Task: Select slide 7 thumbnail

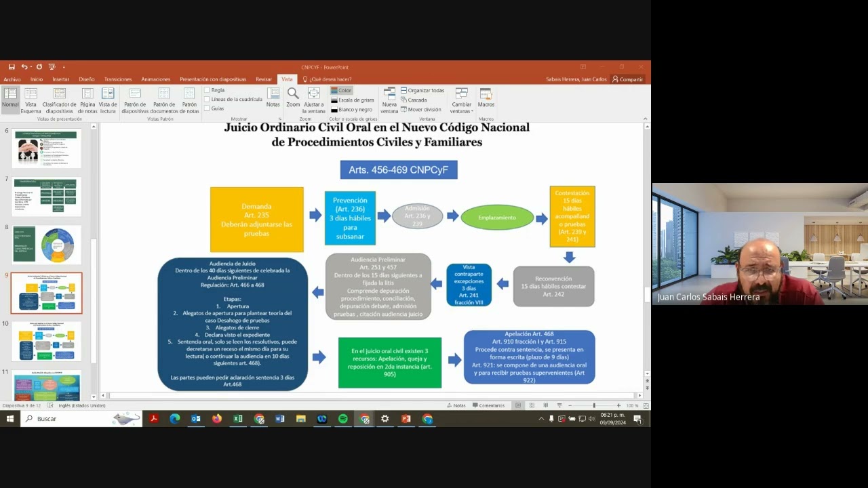Action: coord(46,197)
